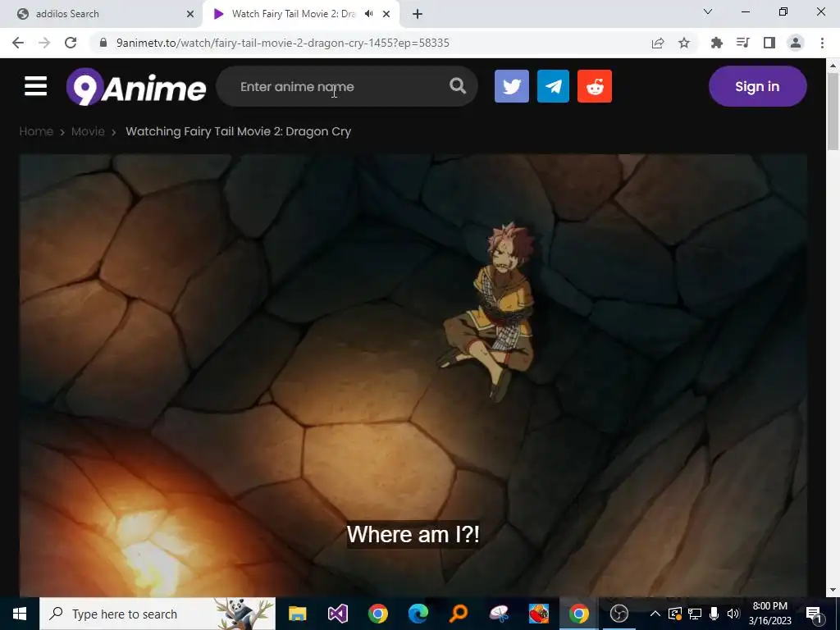The width and height of the screenshot is (840, 630).
Task: Open the notifications action center
Action: (814, 614)
